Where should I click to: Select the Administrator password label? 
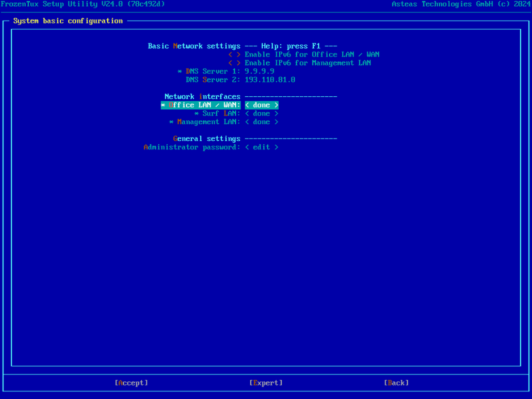[192, 147]
